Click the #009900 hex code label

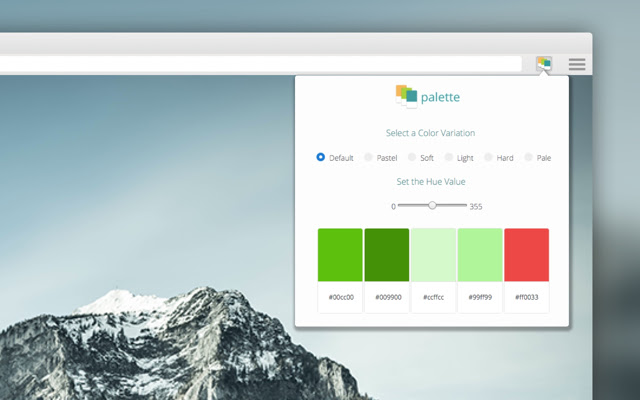[388, 297]
